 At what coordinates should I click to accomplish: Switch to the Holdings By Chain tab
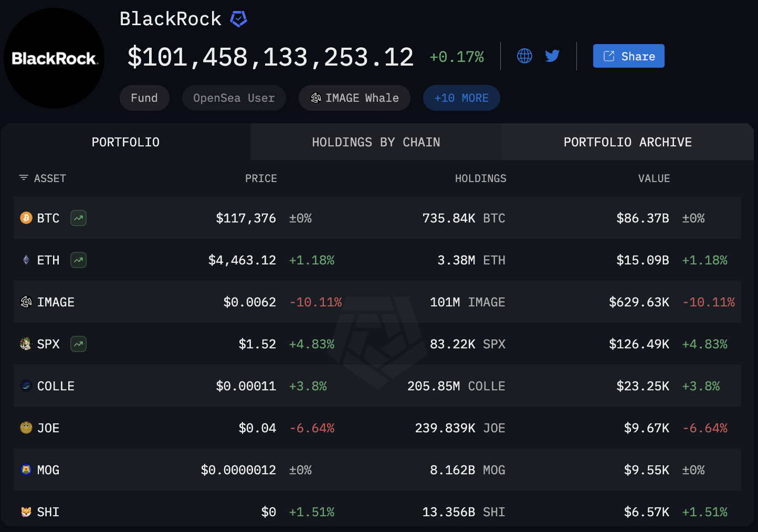[376, 142]
